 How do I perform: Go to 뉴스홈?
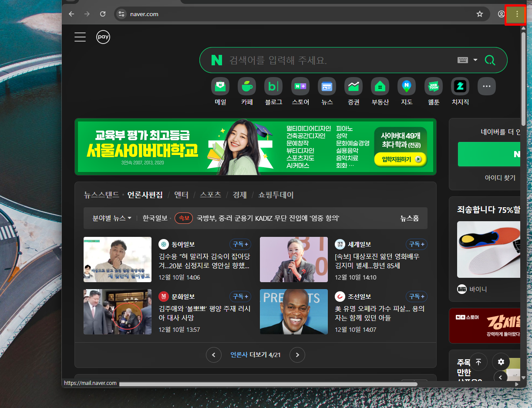pyautogui.click(x=410, y=218)
